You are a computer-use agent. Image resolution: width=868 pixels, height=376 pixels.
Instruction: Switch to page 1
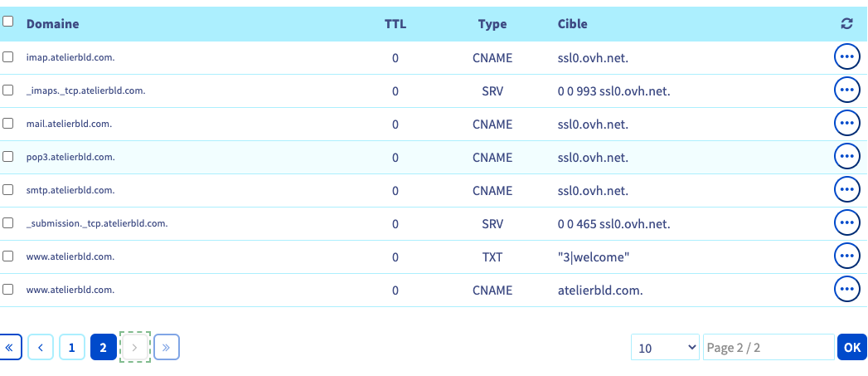coord(71,348)
